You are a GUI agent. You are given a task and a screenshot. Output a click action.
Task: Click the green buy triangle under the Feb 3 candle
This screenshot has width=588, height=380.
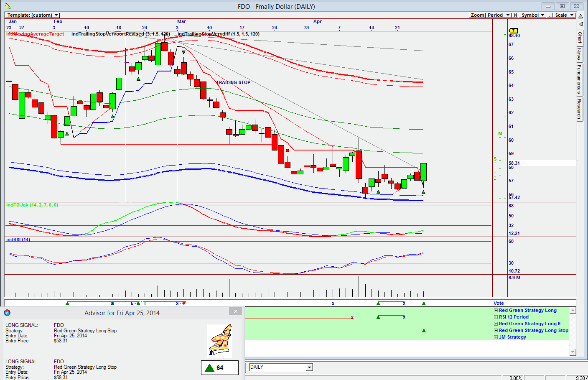coord(67,134)
